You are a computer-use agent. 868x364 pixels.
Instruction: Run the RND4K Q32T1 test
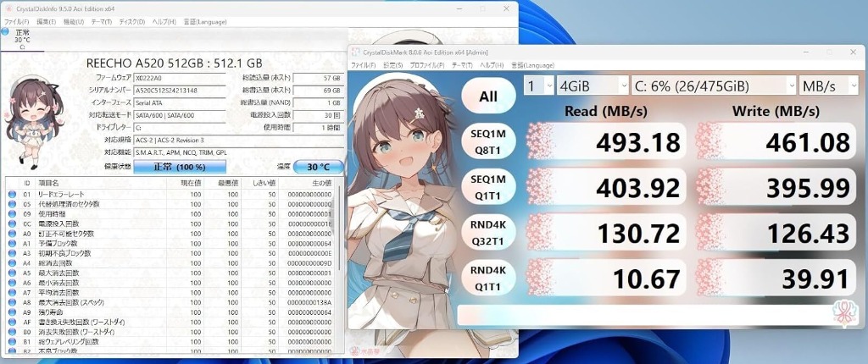pos(488,232)
